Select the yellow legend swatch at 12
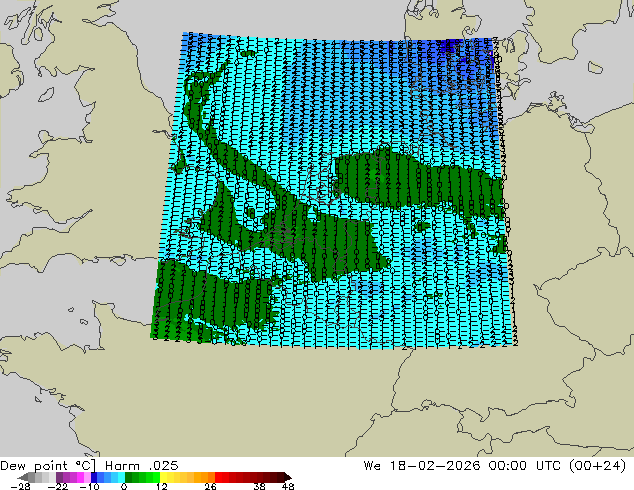The image size is (634, 490). (x=163, y=477)
